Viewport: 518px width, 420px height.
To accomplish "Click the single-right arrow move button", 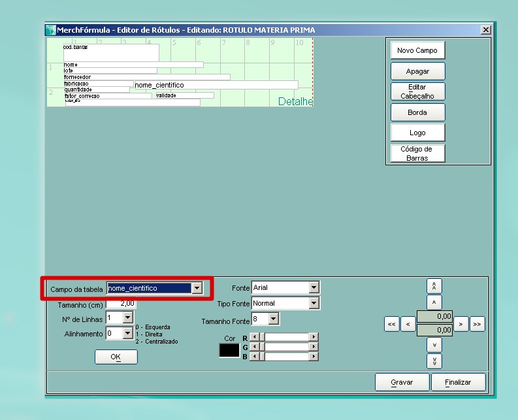I will [461, 323].
